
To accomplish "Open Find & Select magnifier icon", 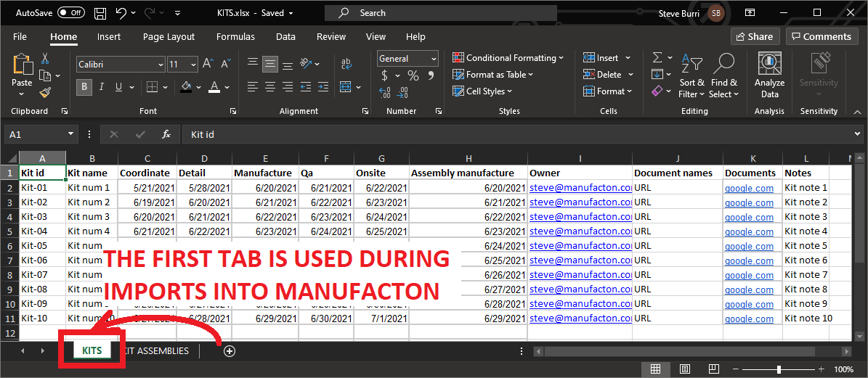I will 723,64.
